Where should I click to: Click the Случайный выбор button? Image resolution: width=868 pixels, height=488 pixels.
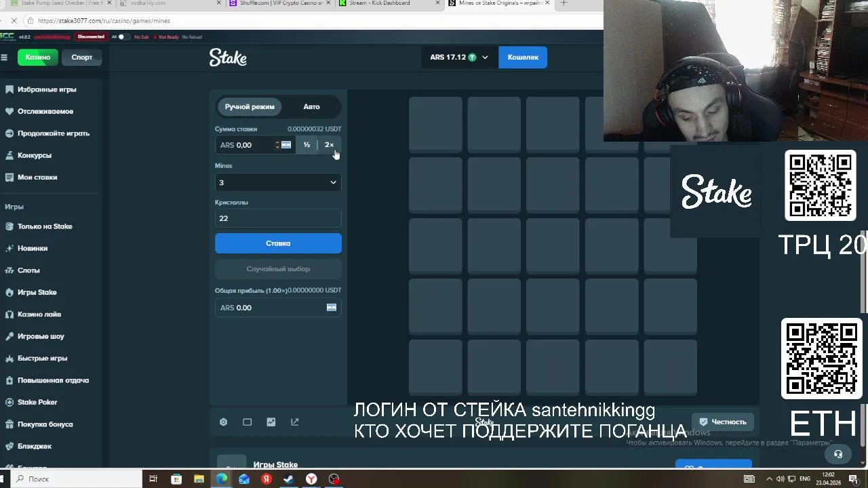[278, 269]
